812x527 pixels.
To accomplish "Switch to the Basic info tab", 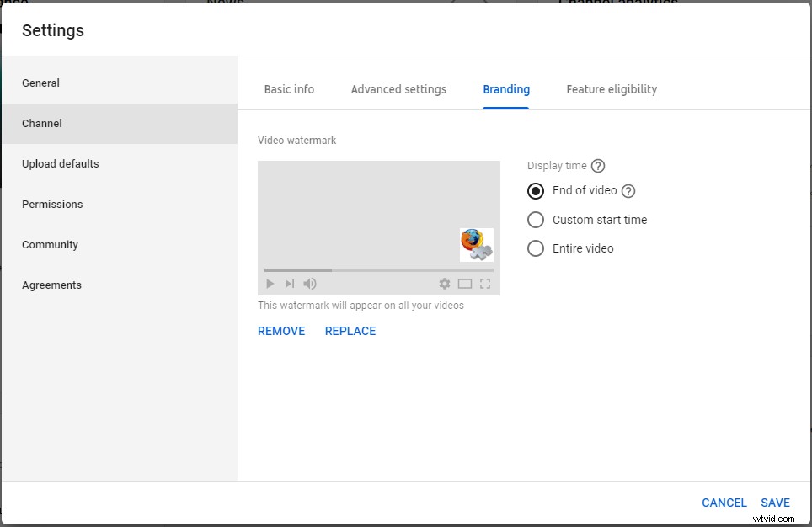I will point(289,89).
